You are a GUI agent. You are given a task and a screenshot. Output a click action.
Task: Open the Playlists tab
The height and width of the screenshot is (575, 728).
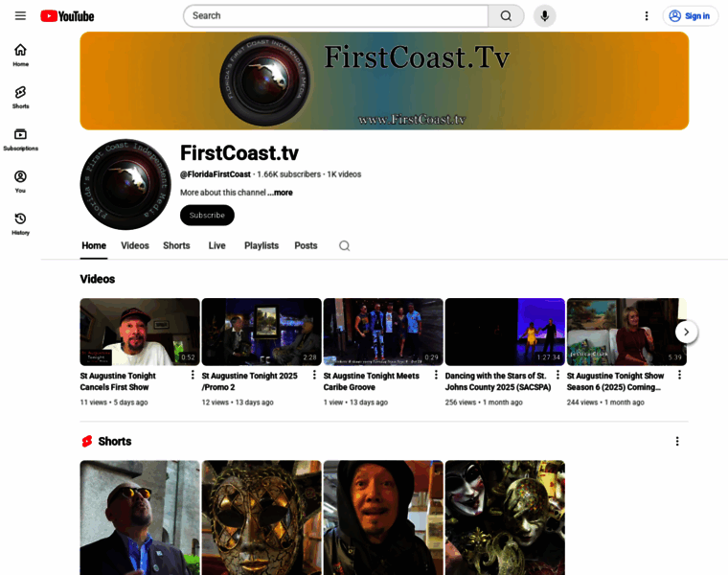(262, 245)
